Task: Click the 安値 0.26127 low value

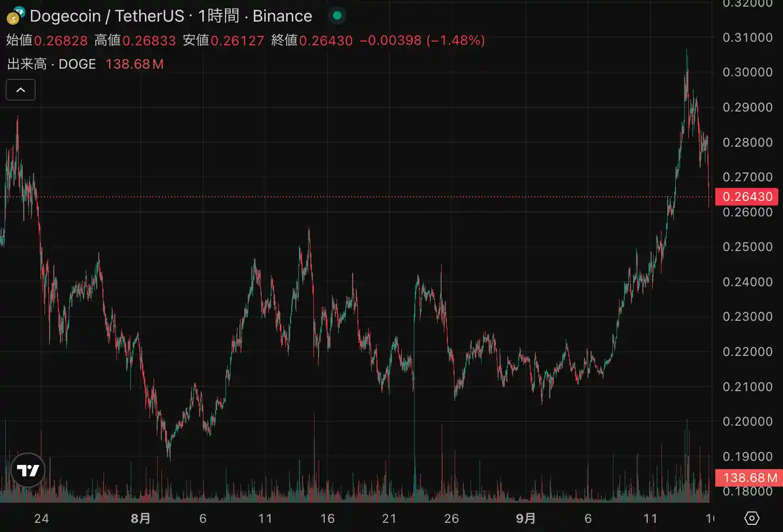Action: [223, 40]
